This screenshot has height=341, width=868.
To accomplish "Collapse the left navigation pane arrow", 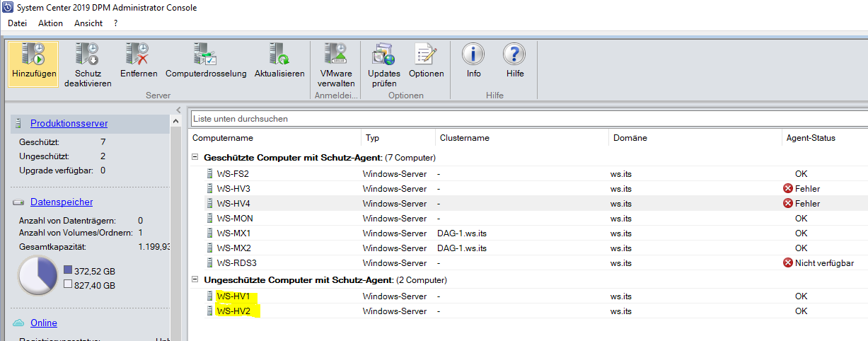I will (178, 109).
